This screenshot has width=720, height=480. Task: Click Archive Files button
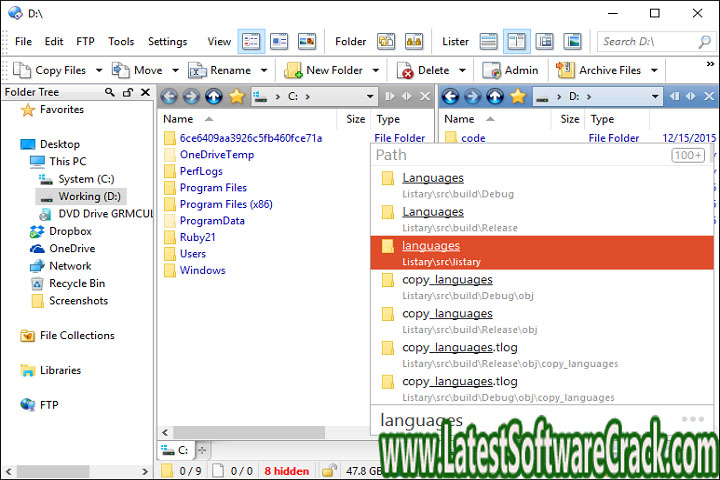(599, 70)
